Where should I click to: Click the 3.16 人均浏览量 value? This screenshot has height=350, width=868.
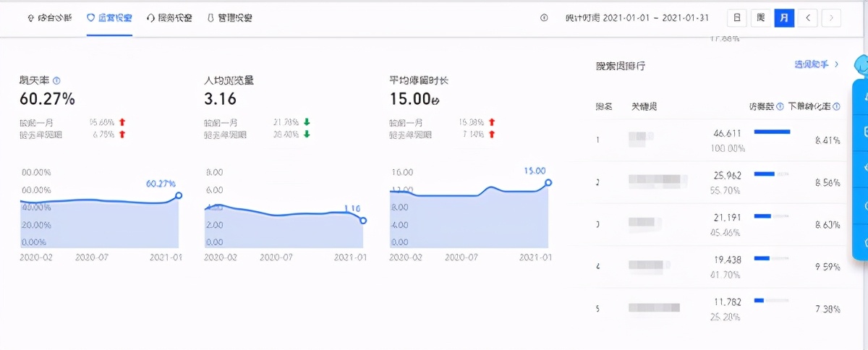click(221, 99)
